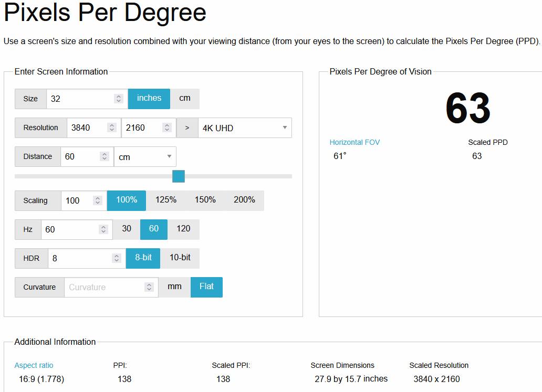Click the 16:9 (1.778) aspect value
Screen dimensions: 542x392
(41, 379)
